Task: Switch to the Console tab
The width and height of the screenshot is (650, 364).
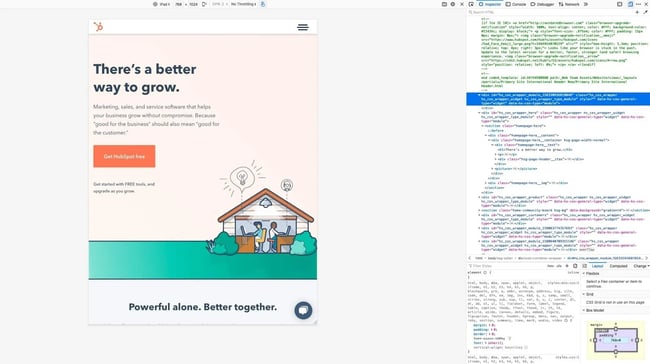Action: click(x=516, y=4)
